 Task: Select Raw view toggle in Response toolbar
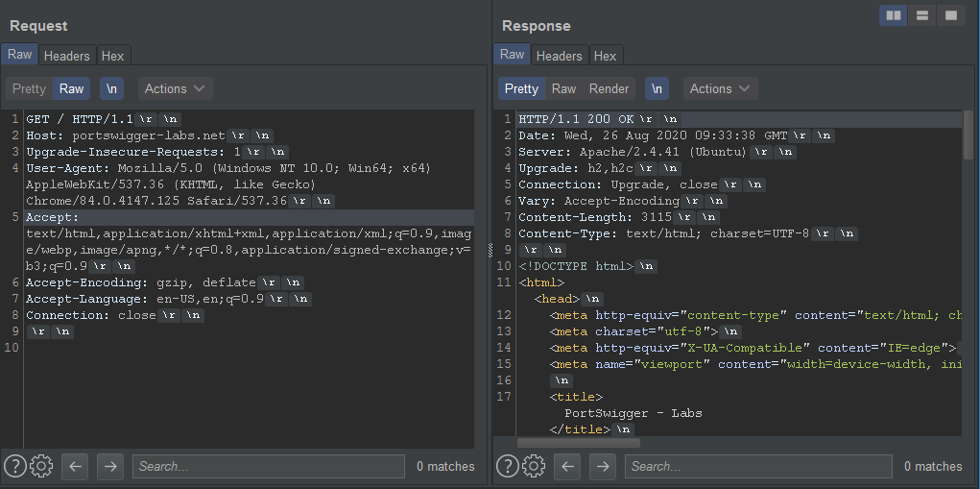pos(563,88)
